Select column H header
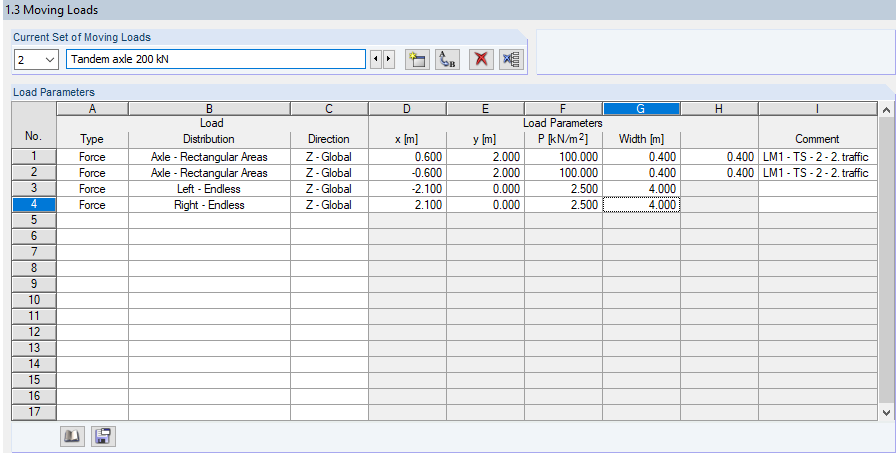This screenshot has width=896, height=453. click(x=719, y=109)
